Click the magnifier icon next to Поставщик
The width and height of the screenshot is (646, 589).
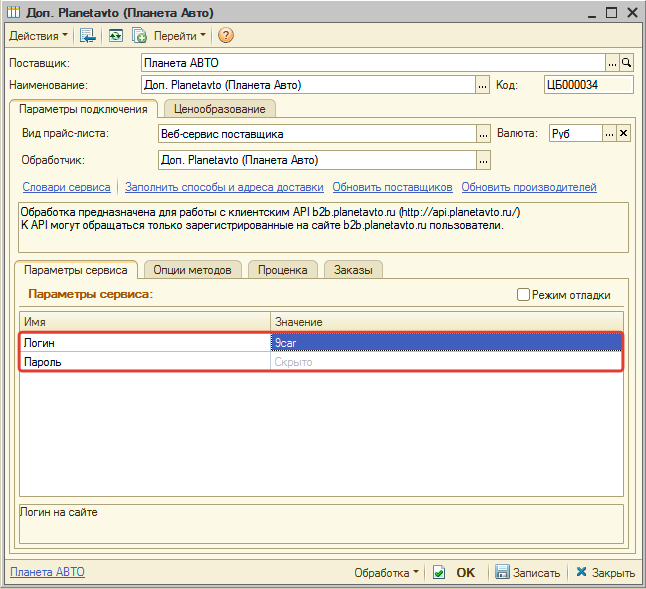626,63
